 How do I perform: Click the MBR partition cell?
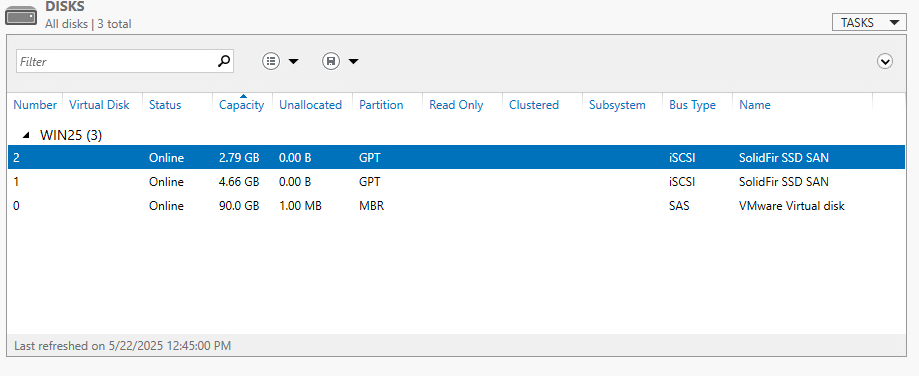(372, 206)
